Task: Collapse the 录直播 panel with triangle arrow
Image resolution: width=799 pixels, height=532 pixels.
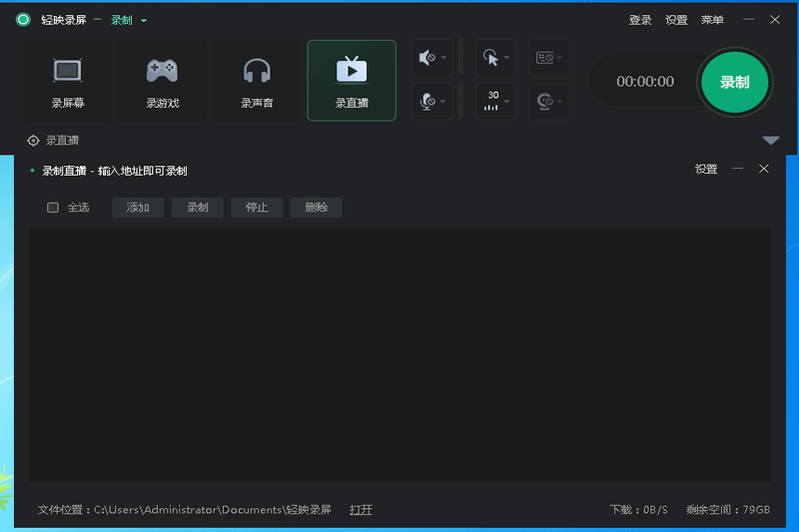Action: coord(770,141)
